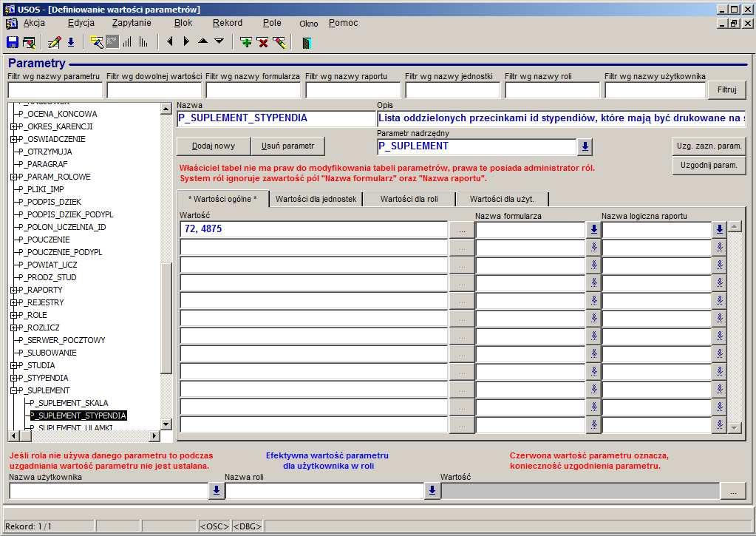Click the exit door toolbar icon
This screenshot has width=756, height=536.
306,43
